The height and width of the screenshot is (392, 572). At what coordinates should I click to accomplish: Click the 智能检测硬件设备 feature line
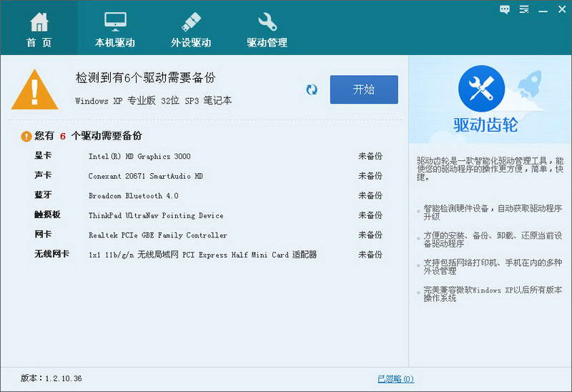point(493,212)
